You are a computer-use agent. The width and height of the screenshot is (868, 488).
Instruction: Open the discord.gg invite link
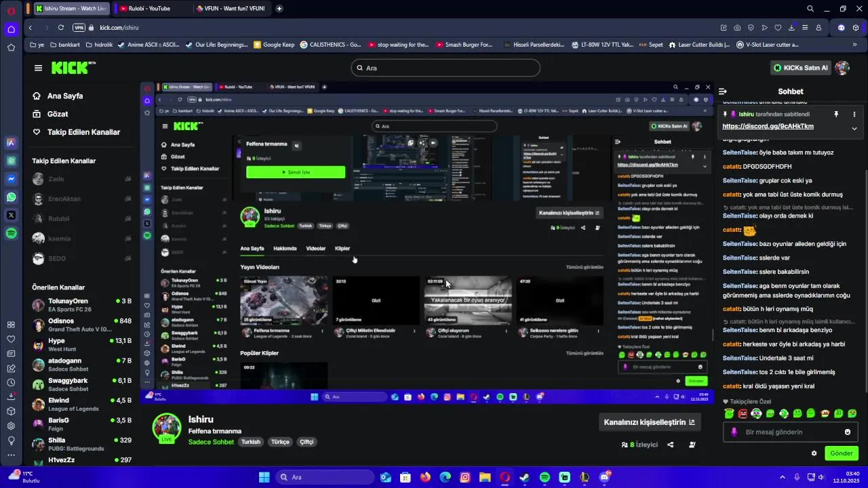[x=768, y=126]
